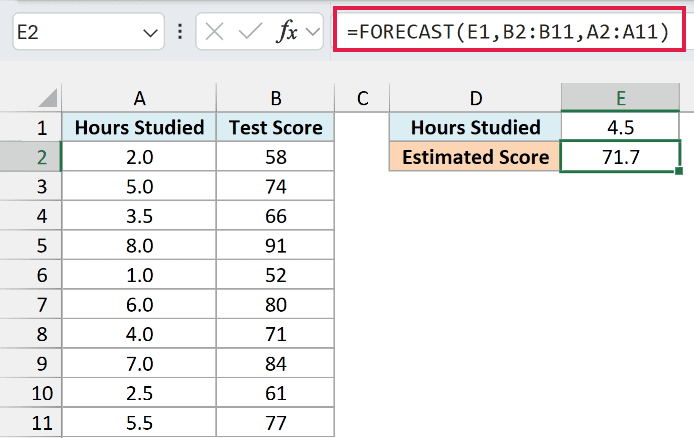Image resolution: width=694 pixels, height=438 pixels.
Task: Select cell with 2.0 hours studied
Action: pyautogui.click(x=139, y=157)
